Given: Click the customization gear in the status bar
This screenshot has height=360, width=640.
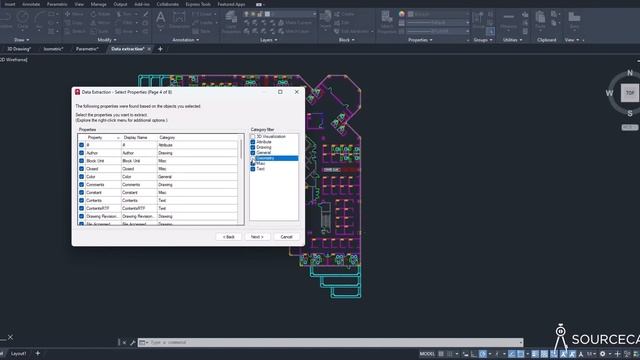Looking at the screenshot, I should pyautogui.click(x=602, y=354).
